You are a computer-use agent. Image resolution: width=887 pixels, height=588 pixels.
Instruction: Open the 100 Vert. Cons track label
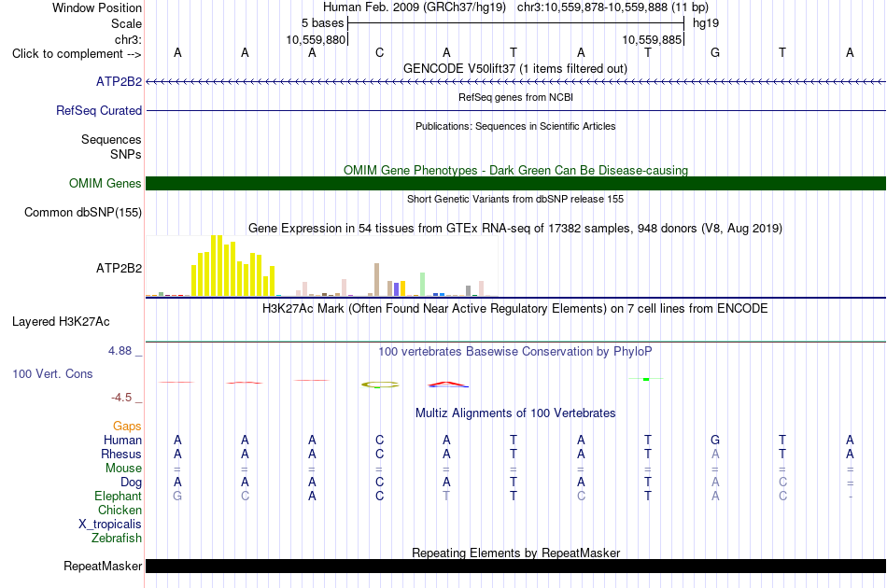pos(52,373)
